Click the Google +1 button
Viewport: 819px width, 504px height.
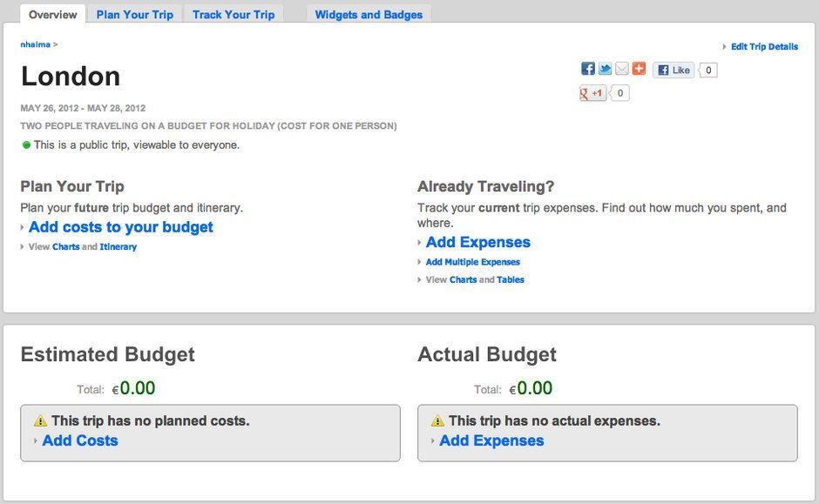[x=592, y=93]
